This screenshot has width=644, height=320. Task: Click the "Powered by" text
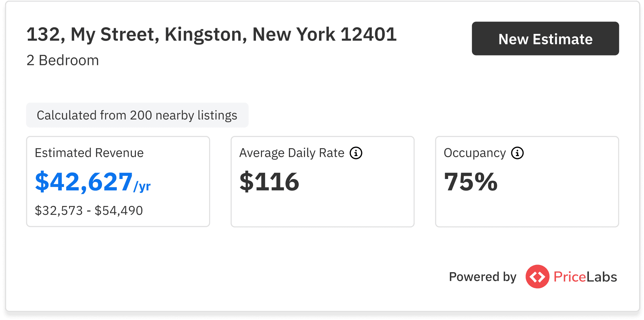[x=482, y=277]
